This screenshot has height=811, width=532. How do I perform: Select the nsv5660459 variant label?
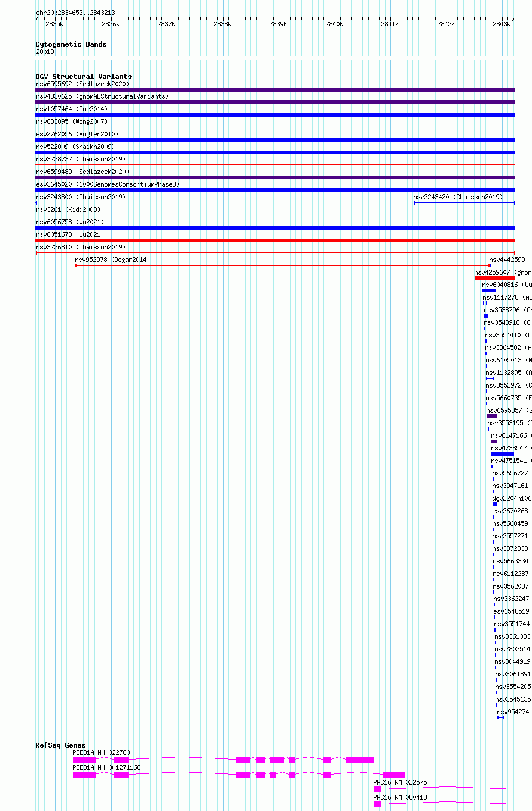pos(510,523)
